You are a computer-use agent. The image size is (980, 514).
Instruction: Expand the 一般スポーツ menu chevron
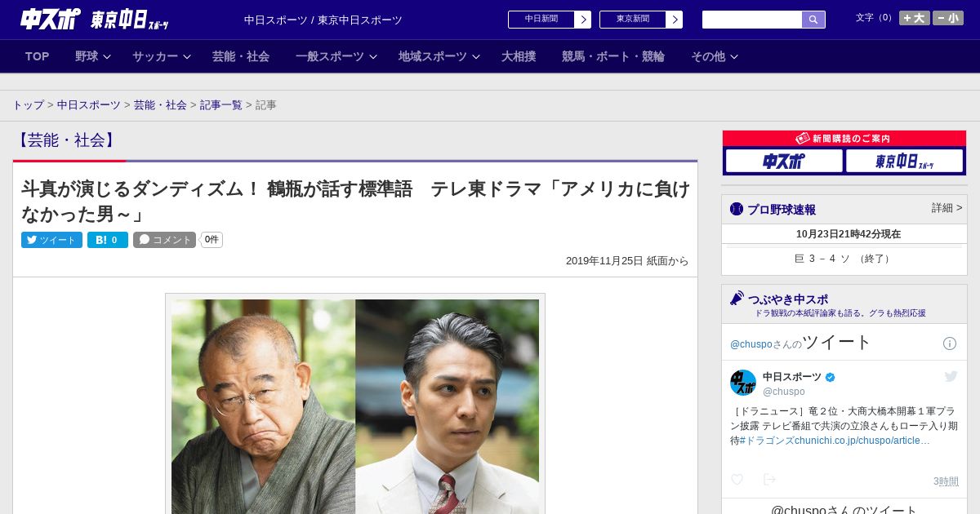(x=373, y=57)
